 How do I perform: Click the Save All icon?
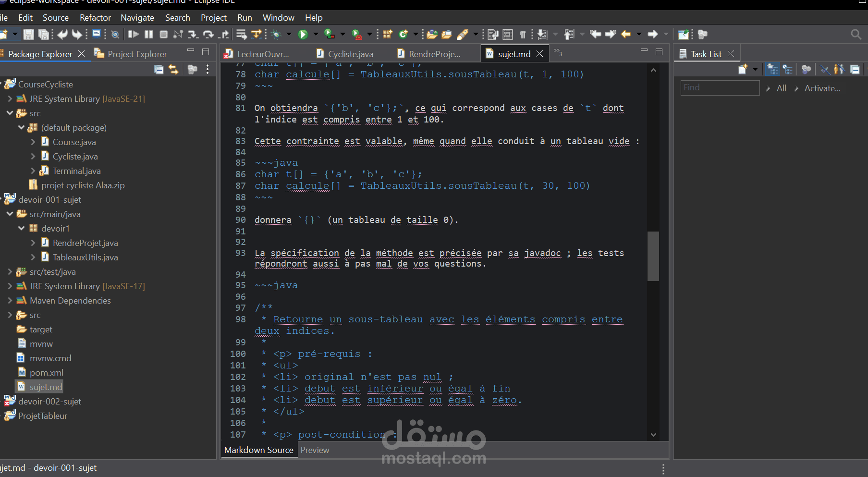pos(44,35)
